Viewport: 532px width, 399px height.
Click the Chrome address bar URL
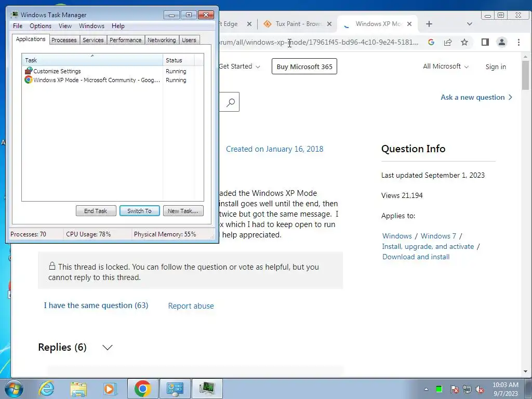tap(319, 43)
